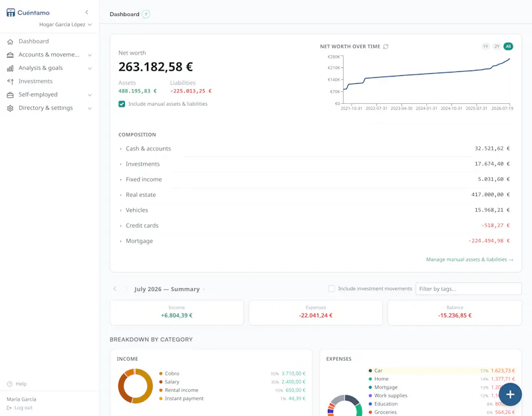
Task: Open Dashboard in the sidebar
Action: pos(34,41)
